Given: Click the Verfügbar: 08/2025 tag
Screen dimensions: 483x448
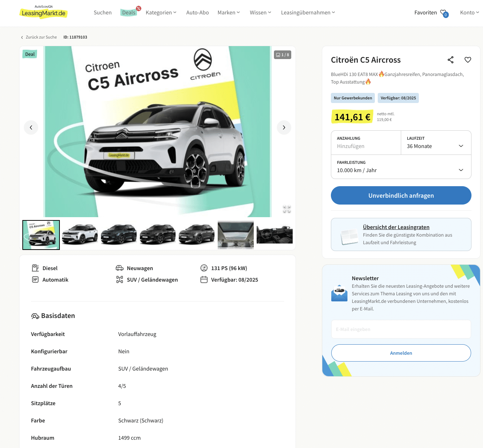Looking at the screenshot, I should [398, 98].
